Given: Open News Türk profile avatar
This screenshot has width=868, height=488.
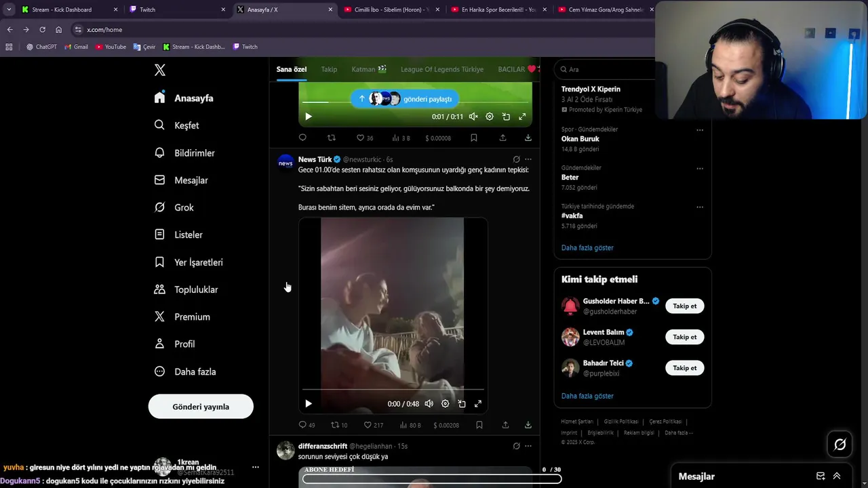Looking at the screenshot, I should point(285,163).
